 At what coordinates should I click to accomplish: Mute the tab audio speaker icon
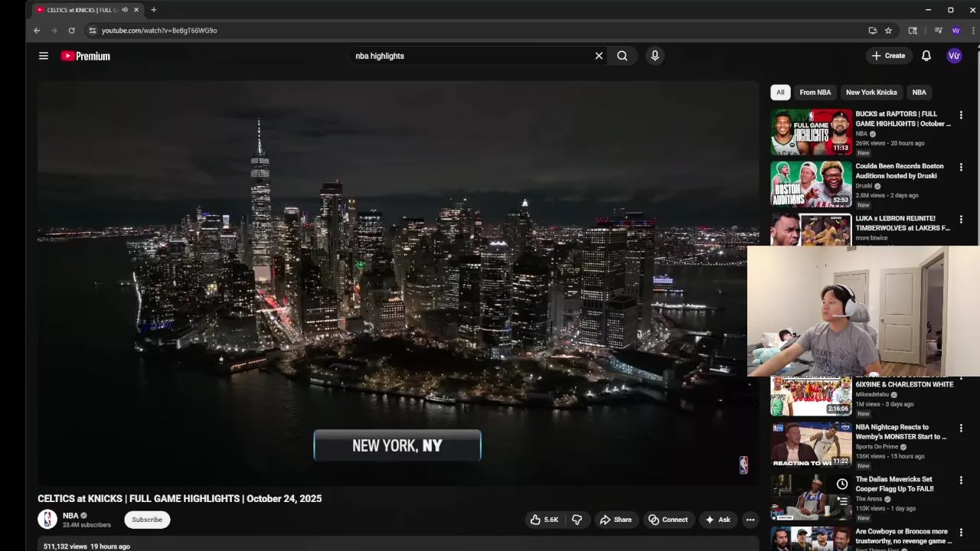[125, 10]
